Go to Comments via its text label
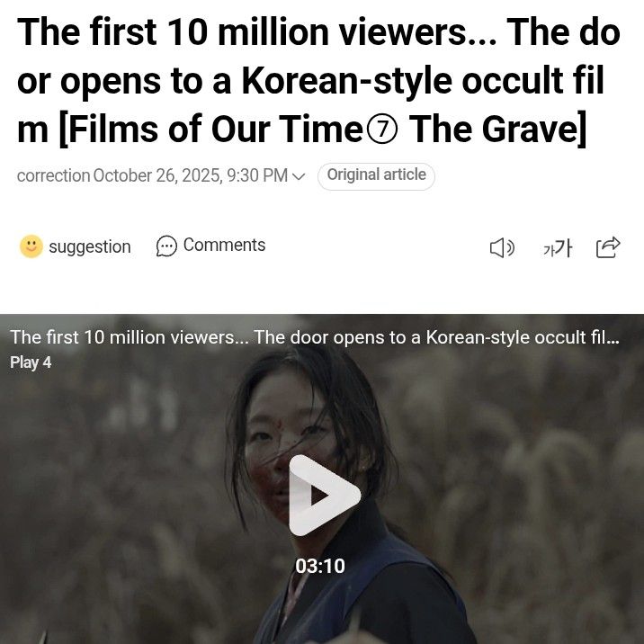This screenshot has width=644, height=644. [x=224, y=245]
